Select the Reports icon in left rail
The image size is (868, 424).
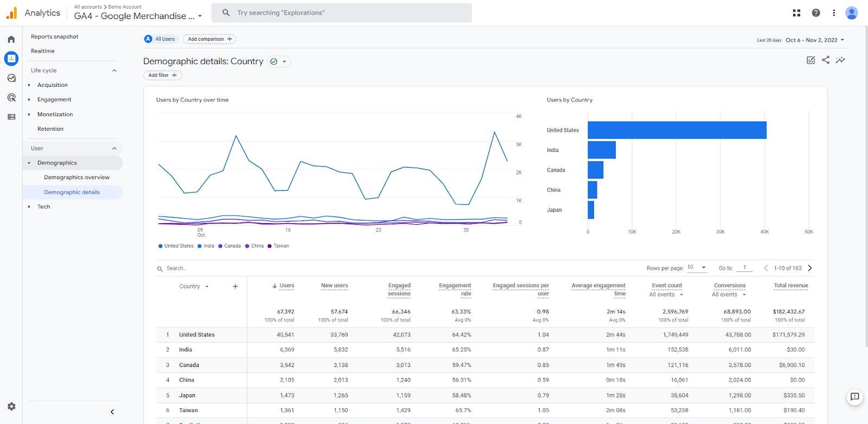click(11, 59)
